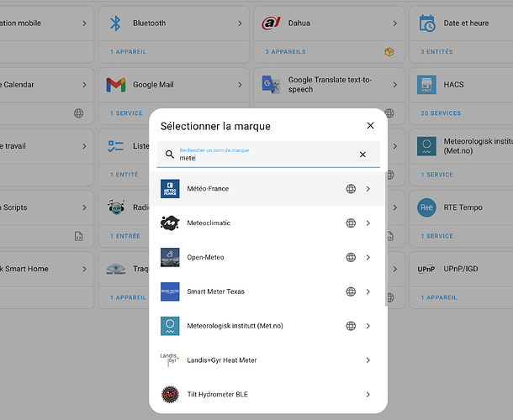
Task: Click the Smart Home card chevron
Action: (x=84, y=269)
